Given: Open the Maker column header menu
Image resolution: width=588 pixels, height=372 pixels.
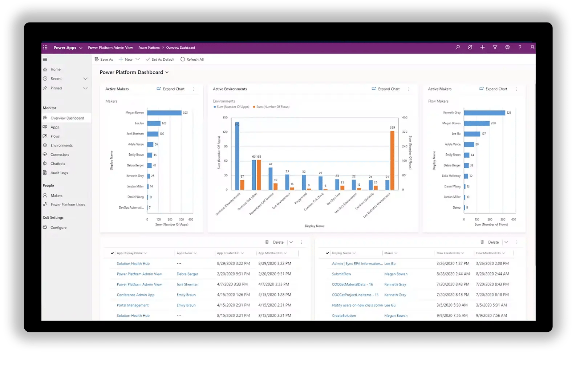Looking at the screenshot, I should pos(391,253).
